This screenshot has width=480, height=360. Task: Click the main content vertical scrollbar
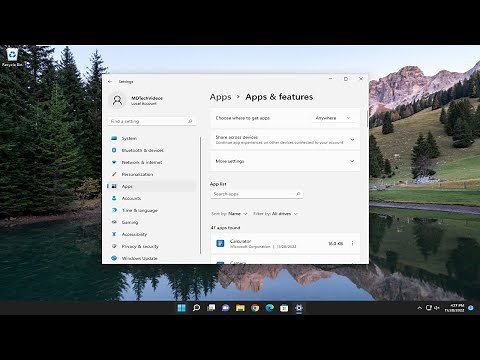coord(367,119)
